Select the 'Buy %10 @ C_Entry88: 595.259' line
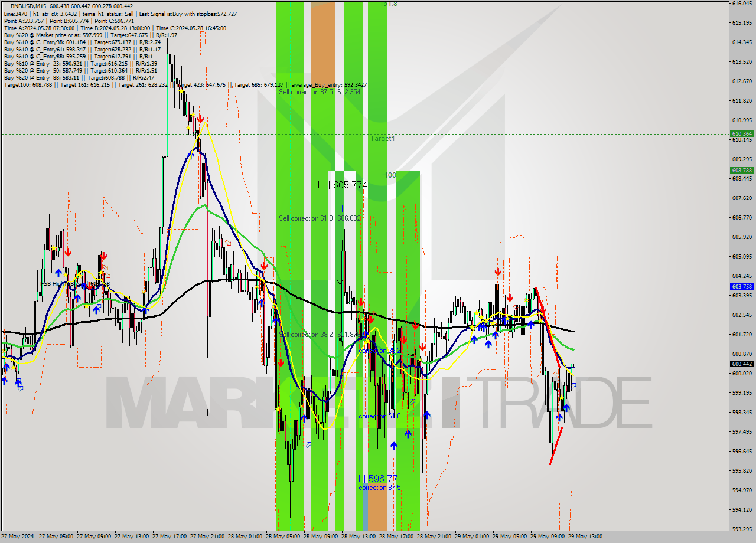 click(78, 56)
